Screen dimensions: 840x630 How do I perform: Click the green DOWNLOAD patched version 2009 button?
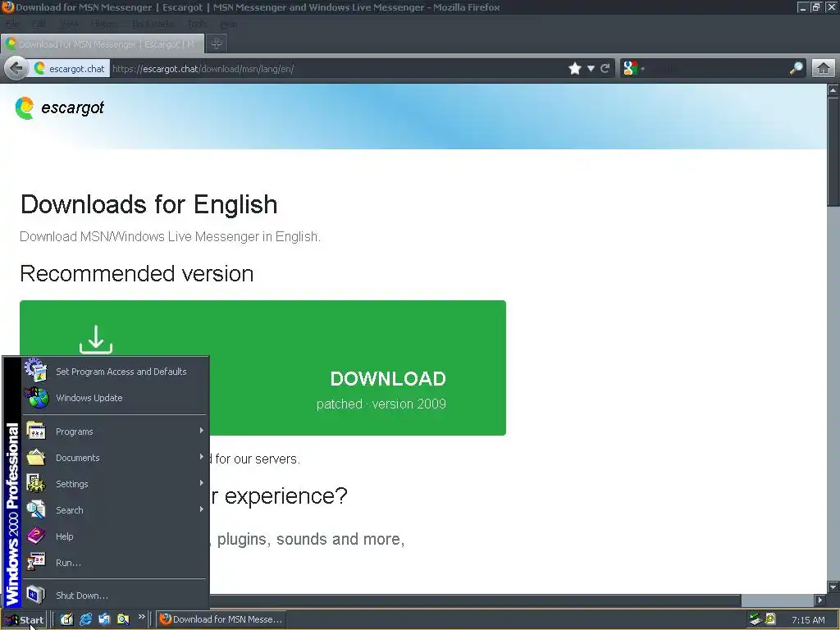click(x=263, y=367)
